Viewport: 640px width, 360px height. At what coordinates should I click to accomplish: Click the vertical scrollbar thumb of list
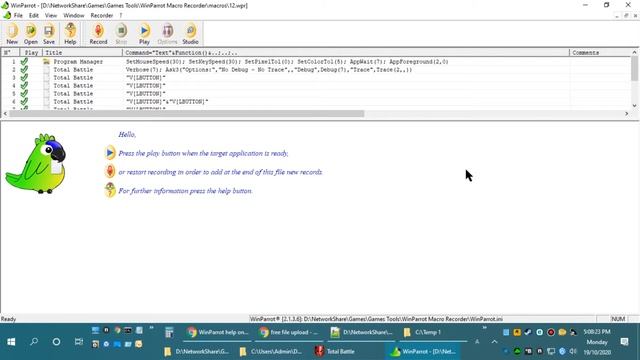[x=634, y=68]
